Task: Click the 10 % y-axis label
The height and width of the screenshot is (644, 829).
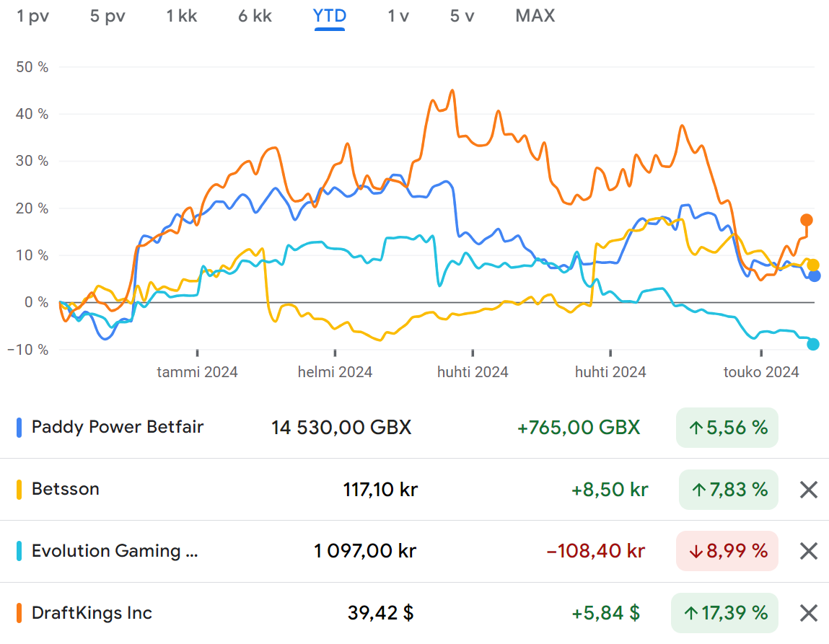Action: pos(32,255)
